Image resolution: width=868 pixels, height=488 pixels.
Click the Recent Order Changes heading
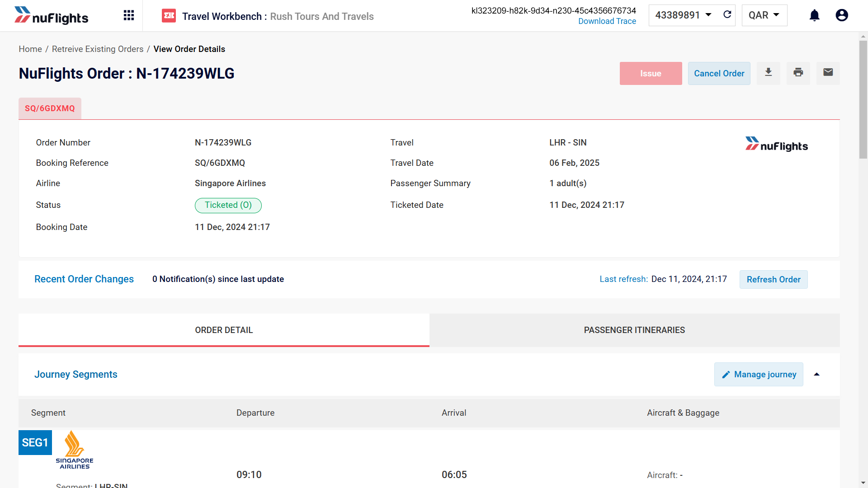[84, 279]
